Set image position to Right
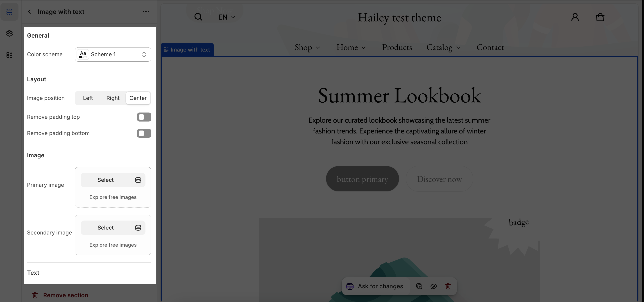 click(x=113, y=98)
